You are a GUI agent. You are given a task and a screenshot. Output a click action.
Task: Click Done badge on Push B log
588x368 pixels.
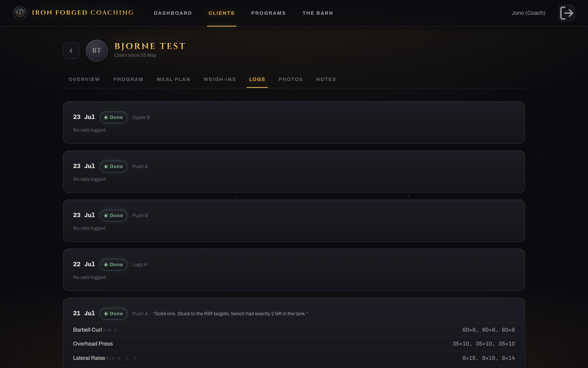click(114, 215)
